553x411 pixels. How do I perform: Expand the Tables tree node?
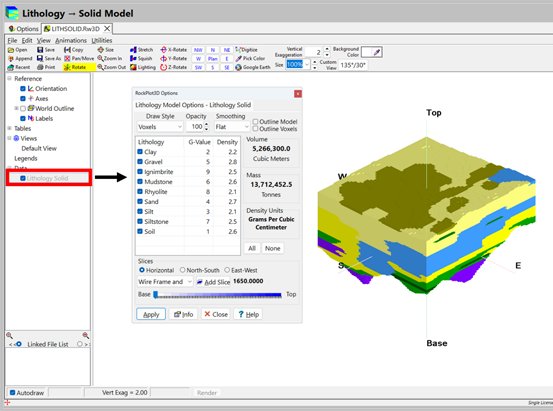click(10, 128)
